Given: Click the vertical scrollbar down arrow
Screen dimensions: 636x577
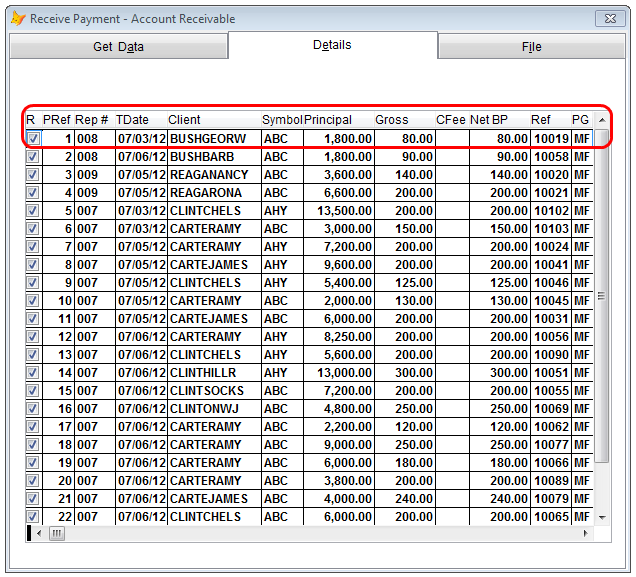Looking at the screenshot, I should click(x=602, y=517).
